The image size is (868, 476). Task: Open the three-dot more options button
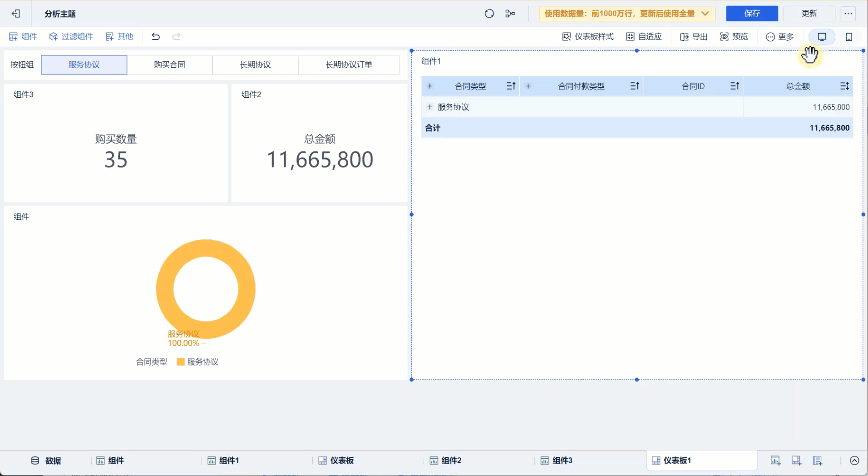tap(848, 14)
